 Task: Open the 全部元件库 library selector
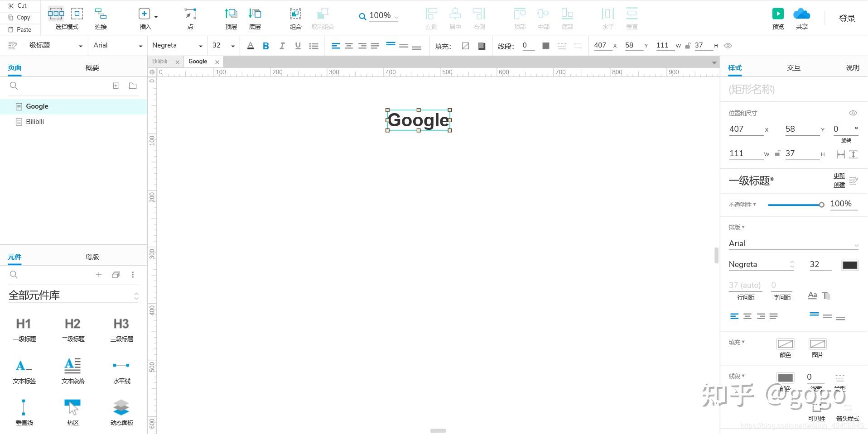[73, 296]
